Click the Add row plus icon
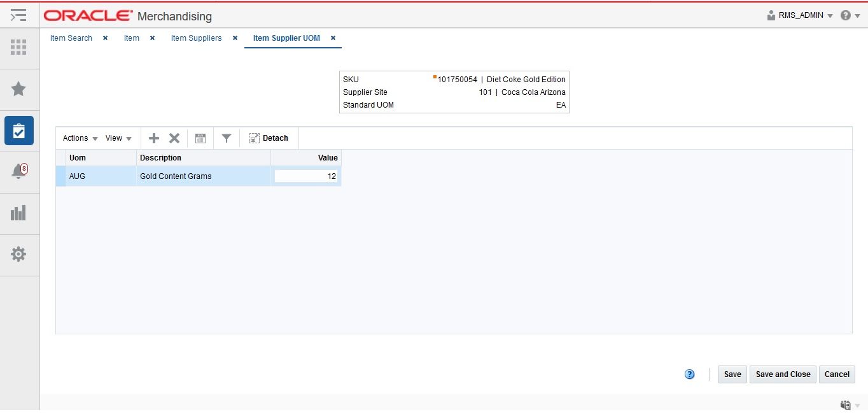This screenshot has height=419, width=868. [x=154, y=138]
